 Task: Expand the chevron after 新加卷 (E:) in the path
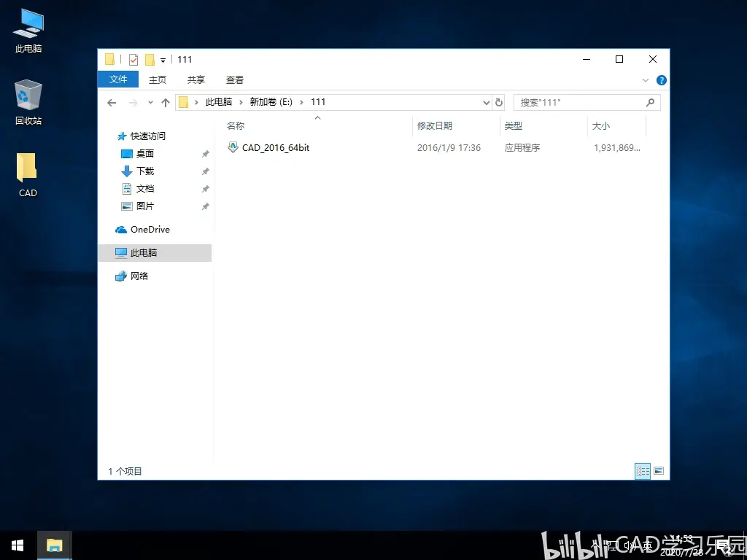click(301, 102)
